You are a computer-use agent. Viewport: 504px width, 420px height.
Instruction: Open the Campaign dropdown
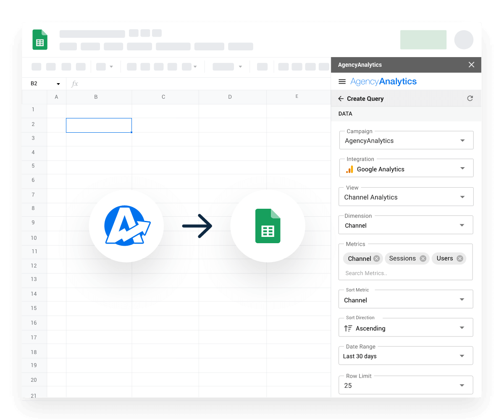[406, 140]
